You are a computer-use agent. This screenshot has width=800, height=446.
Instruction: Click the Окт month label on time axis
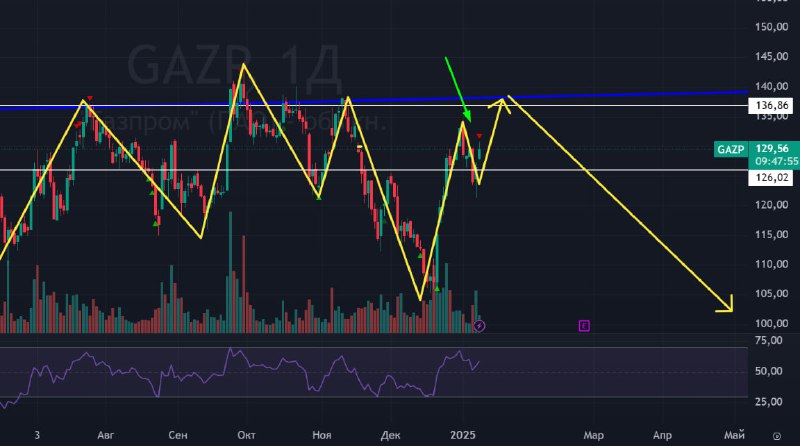pos(246,435)
